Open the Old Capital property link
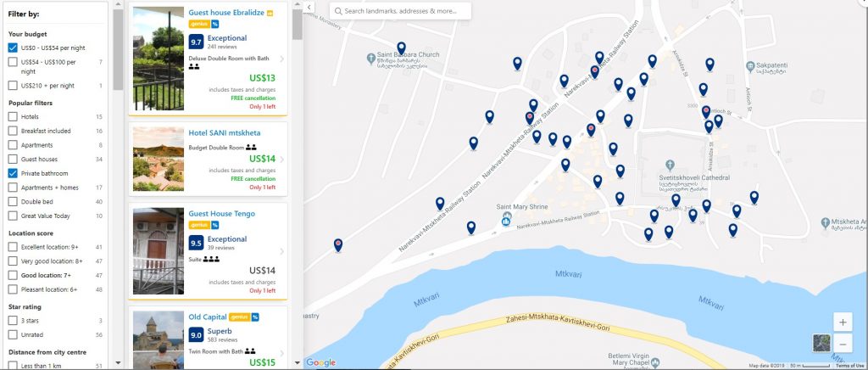Image resolution: width=868 pixels, height=370 pixels. (208, 317)
